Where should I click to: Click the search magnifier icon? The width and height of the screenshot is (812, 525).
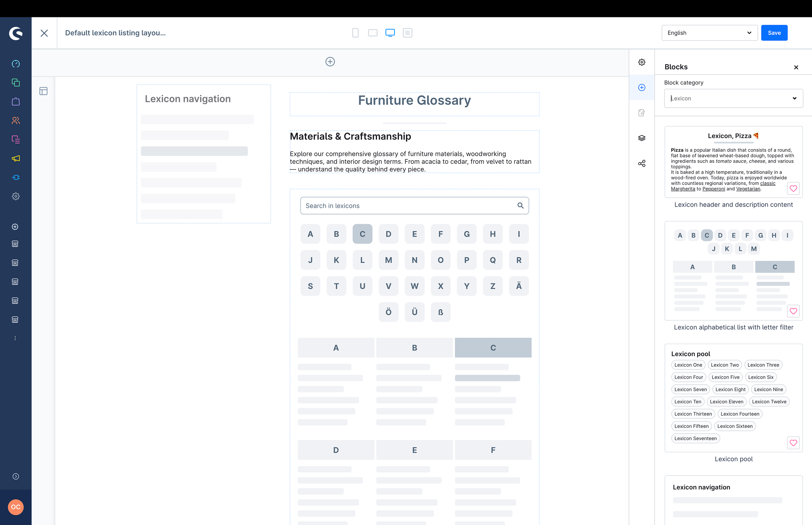click(x=521, y=205)
